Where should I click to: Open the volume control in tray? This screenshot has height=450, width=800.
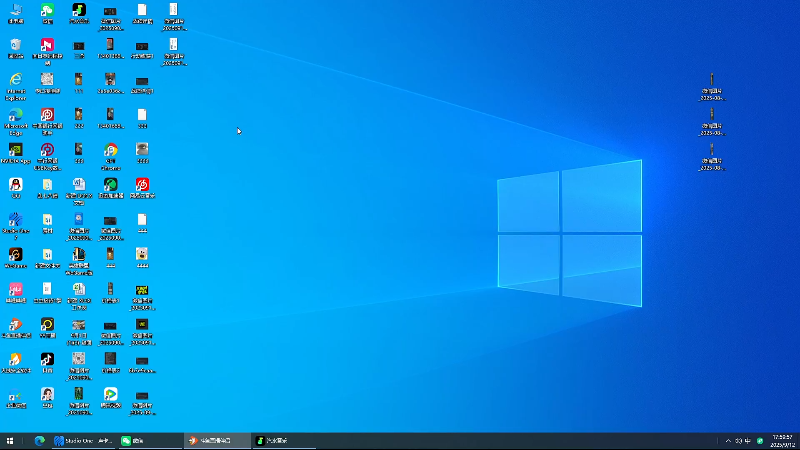[738, 441]
